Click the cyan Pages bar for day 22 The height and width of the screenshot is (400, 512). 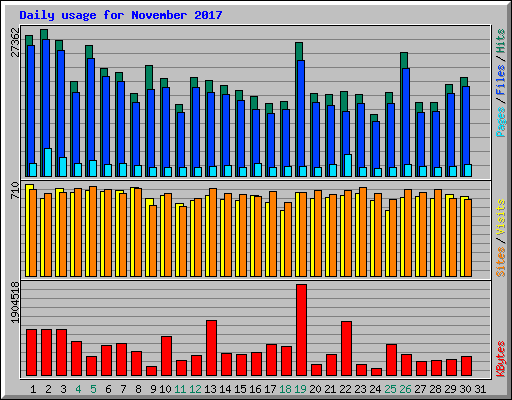(348, 165)
